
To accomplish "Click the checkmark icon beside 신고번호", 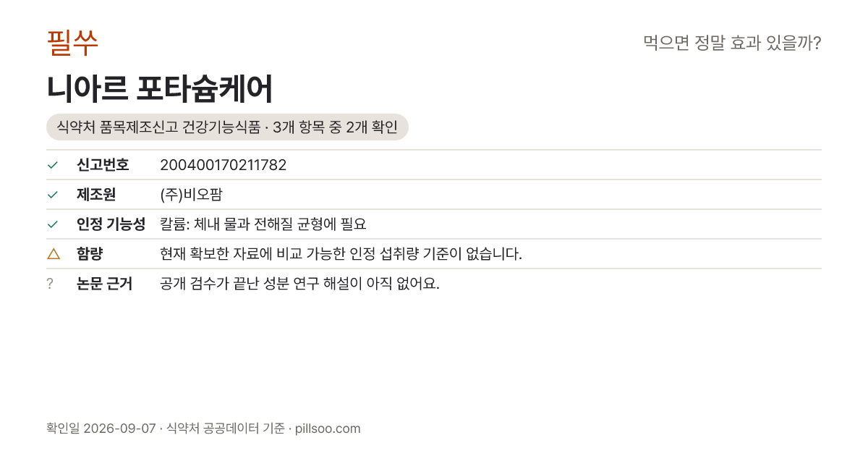I will coord(52,165).
